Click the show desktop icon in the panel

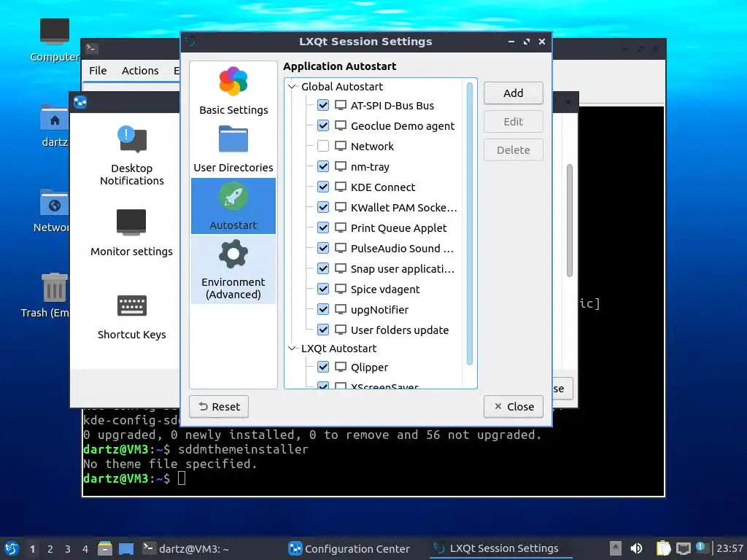[x=126, y=548]
